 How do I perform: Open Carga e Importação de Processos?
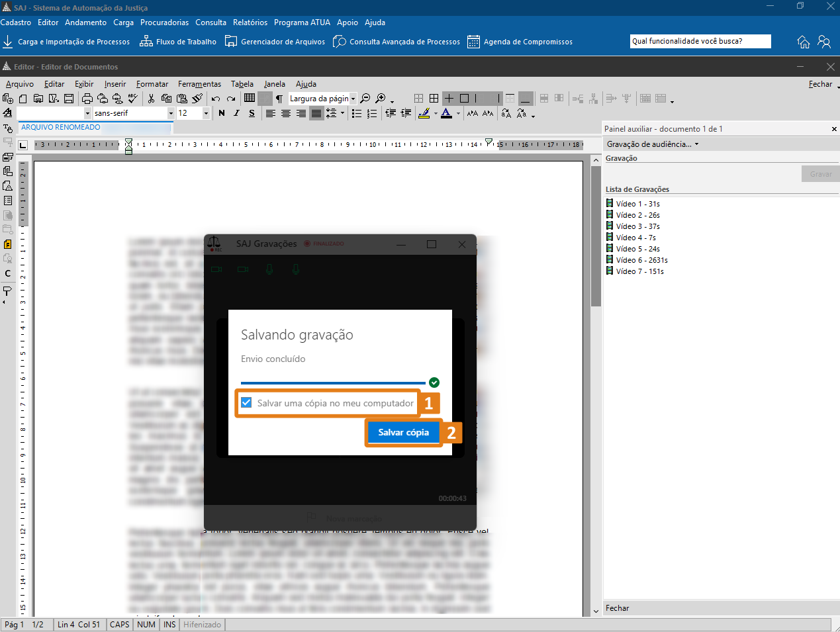coord(66,42)
